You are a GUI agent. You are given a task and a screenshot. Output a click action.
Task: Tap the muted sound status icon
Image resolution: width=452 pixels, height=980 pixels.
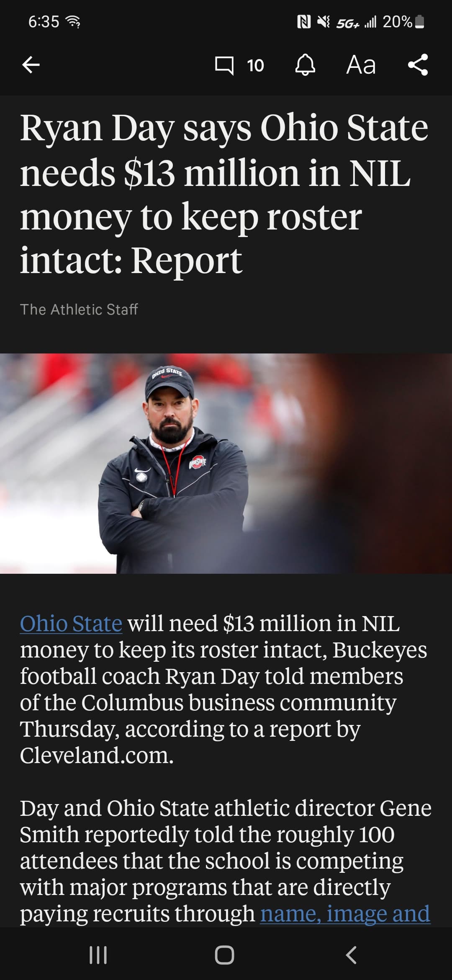tap(324, 22)
